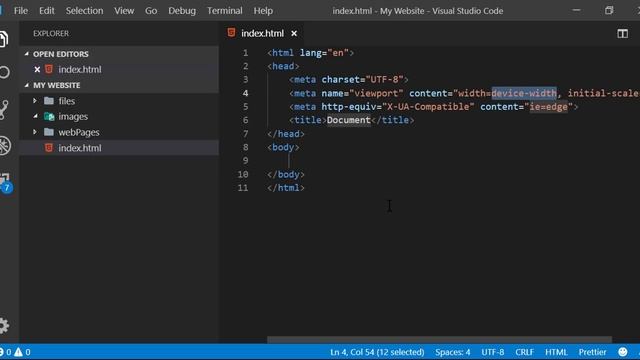Click HTML language mode selector
The width and height of the screenshot is (640, 360).
(x=556, y=352)
